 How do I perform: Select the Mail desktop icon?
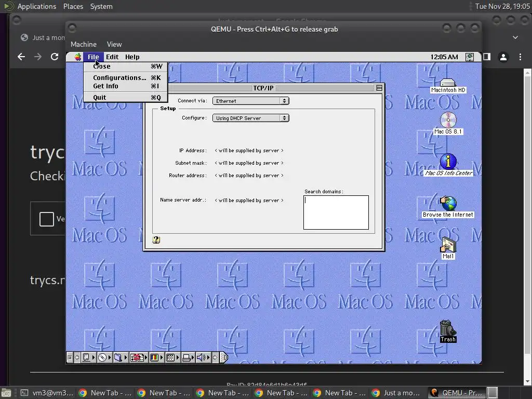click(448, 248)
